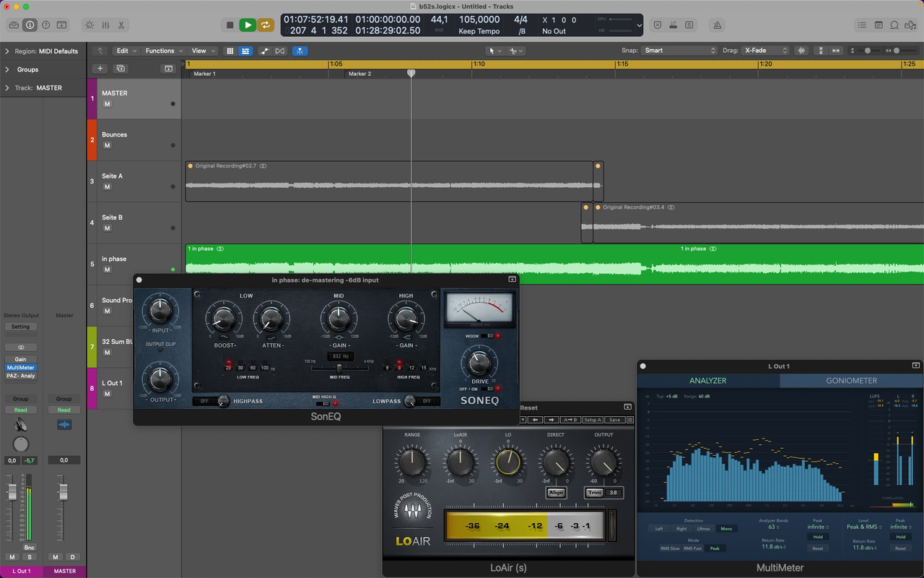Image resolution: width=924 pixels, height=578 pixels.
Task: Click the Setting button on Stereo Output strip
Action: click(21, 327)
